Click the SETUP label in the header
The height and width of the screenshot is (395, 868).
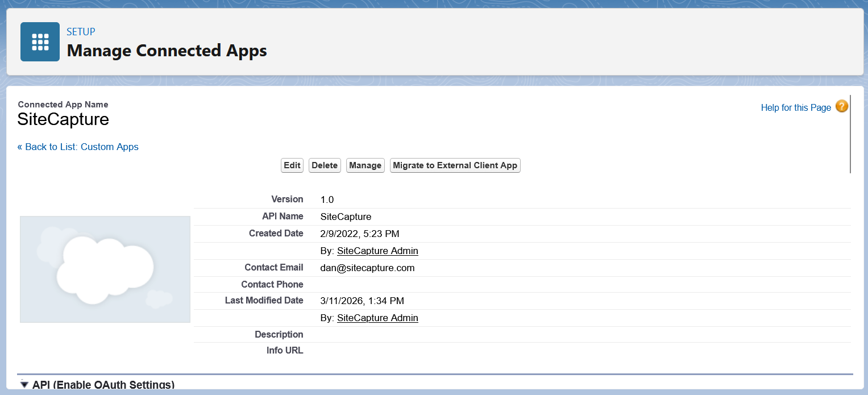coord(81,32)
